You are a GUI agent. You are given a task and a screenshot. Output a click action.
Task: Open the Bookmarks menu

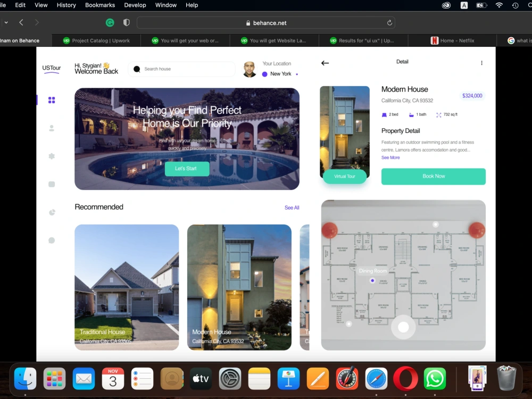[x=100, y=5]
